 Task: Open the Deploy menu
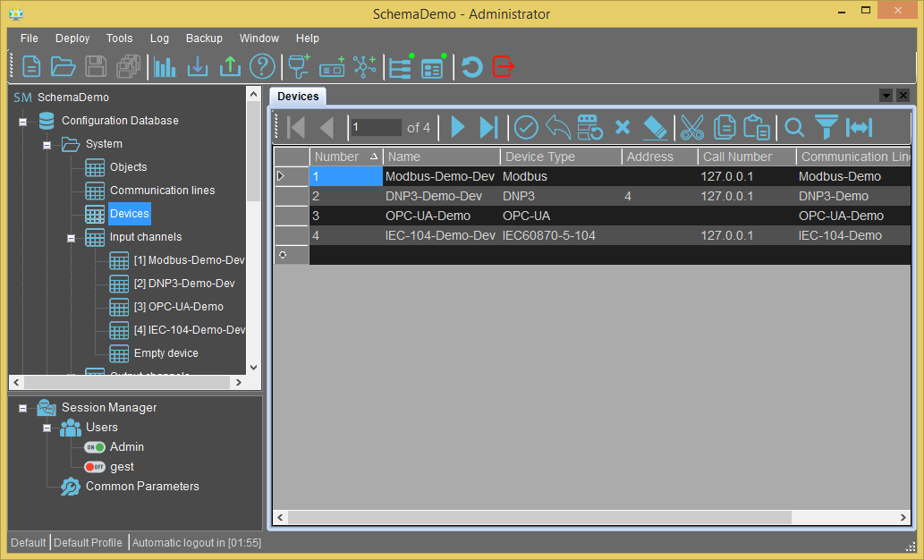click(x=72, y=38)
